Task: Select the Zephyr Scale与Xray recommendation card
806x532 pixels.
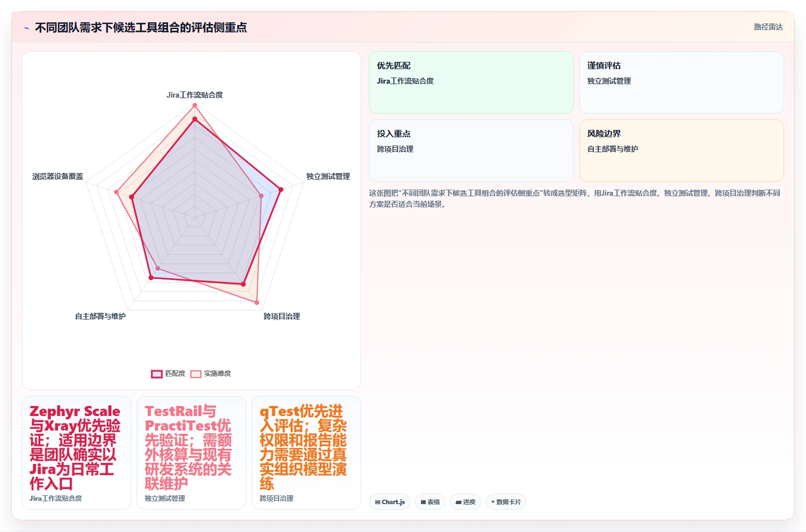Action: [76, 453]
